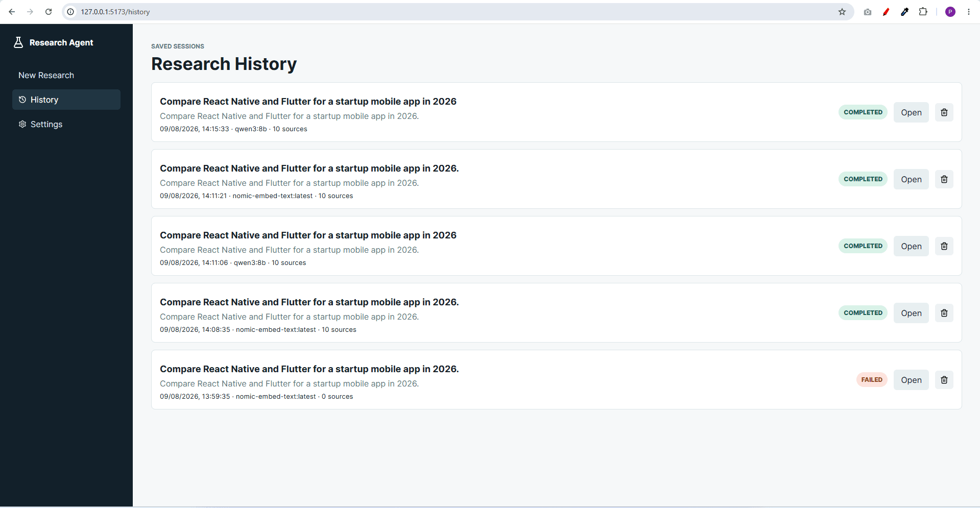Click the COMPLETED badge on 14:15:33 session
The height and width of the screenshot is (508, 980).
863,112
